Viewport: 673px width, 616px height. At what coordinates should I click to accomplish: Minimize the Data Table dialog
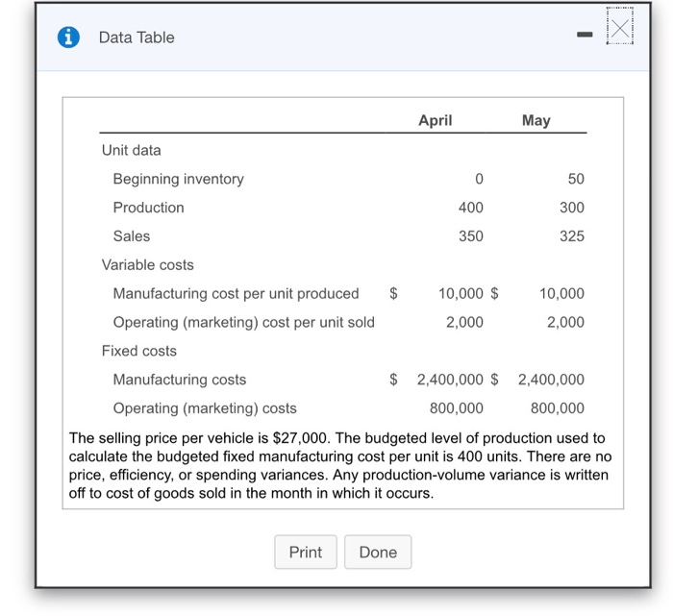(x=585, y=35)
